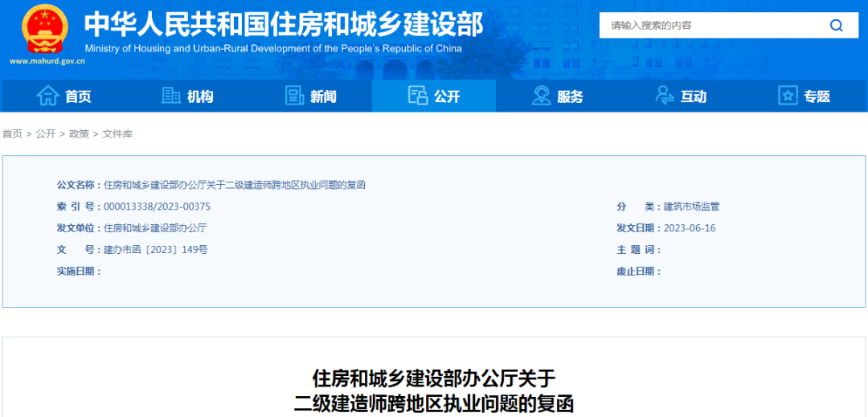Click the index number 000013338/2023-00375

point(157,206)
